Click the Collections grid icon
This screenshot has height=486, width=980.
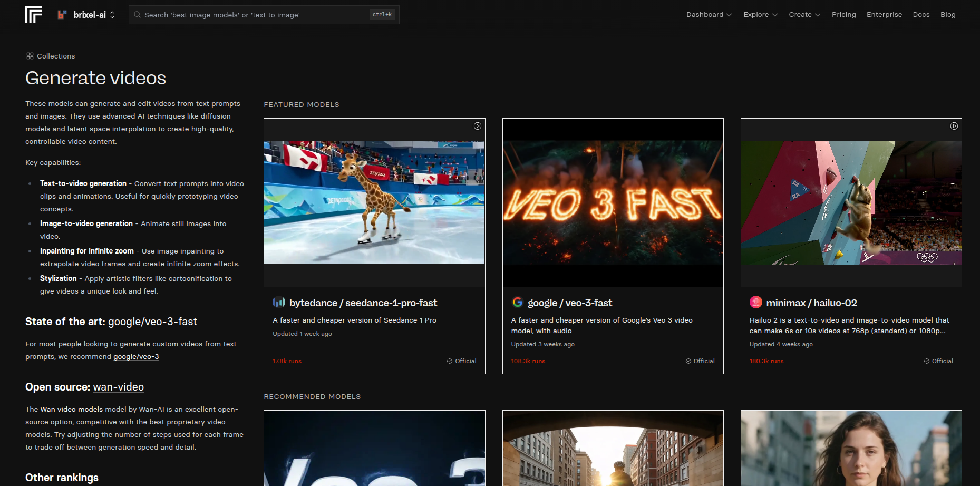point(30,56)
